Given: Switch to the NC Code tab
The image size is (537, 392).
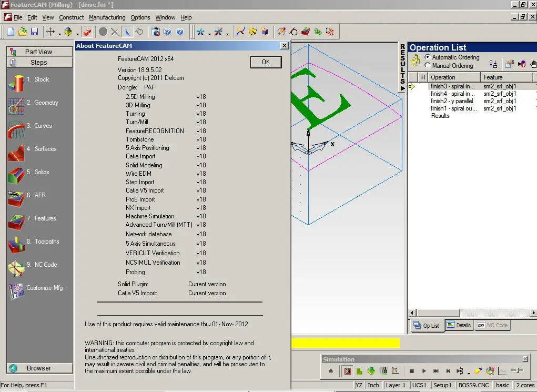Looking at the screenshot, I should coord(492,325).
